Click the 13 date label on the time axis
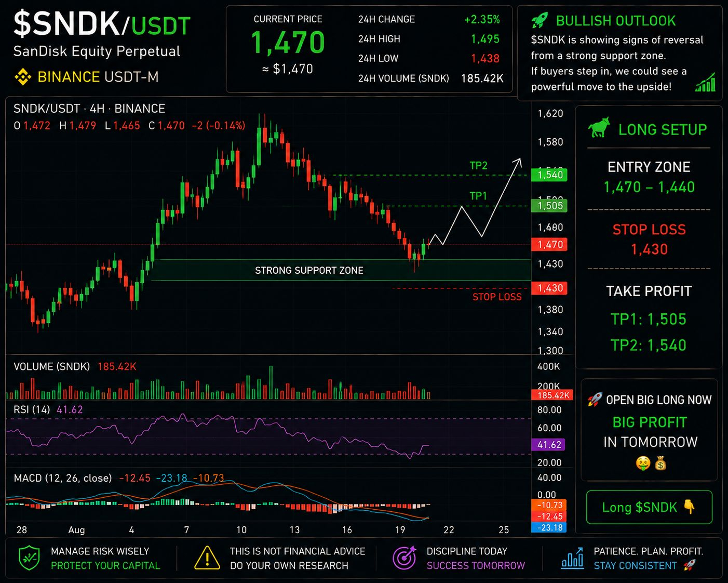 click(x=294, y=530)
